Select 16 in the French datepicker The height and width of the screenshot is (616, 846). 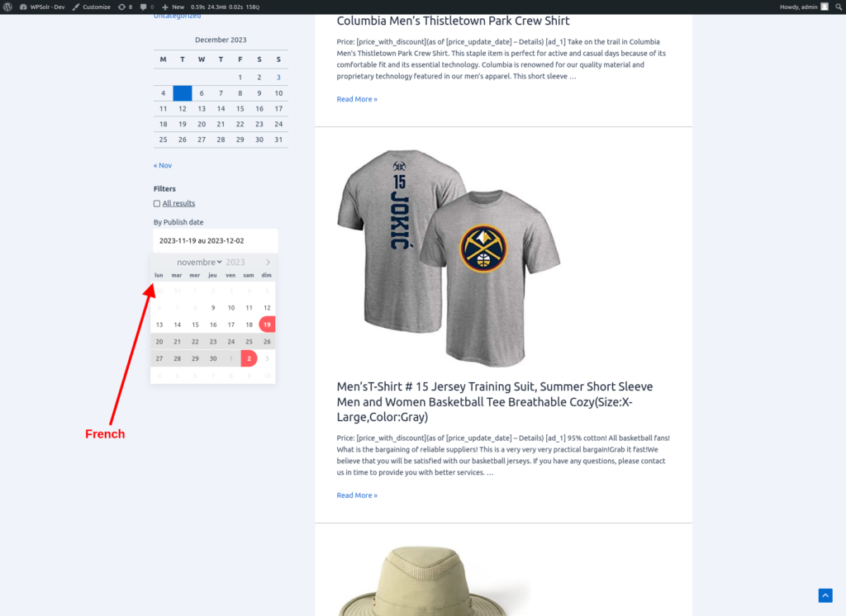coord(213,325)
